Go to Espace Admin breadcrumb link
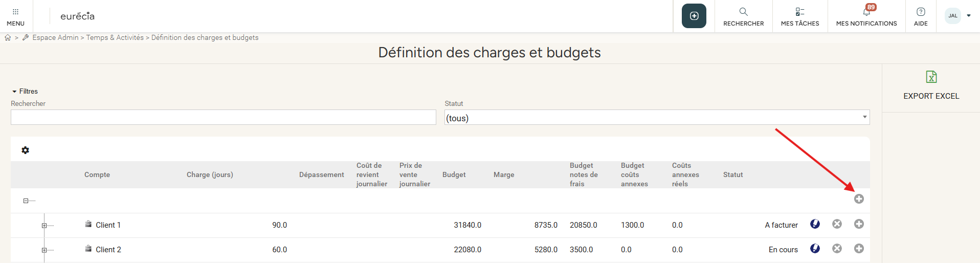Screen dimensions: 980x263 55,38
